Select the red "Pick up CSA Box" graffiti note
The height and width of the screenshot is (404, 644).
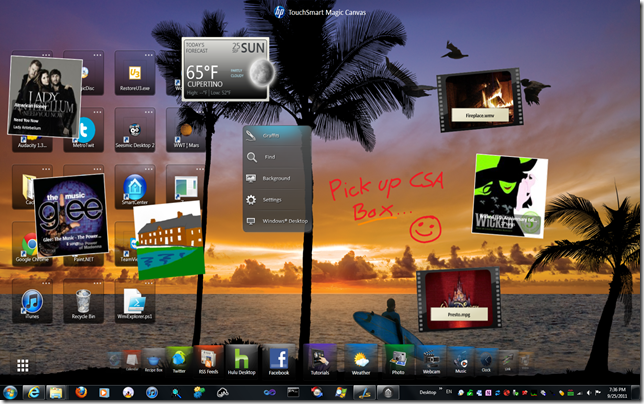[x=386, y=207]
